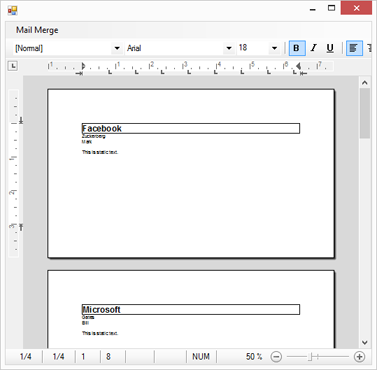Click inside the font name field Arial
Viewport: 377px width, 370px height.
click(x=175, y=48)
